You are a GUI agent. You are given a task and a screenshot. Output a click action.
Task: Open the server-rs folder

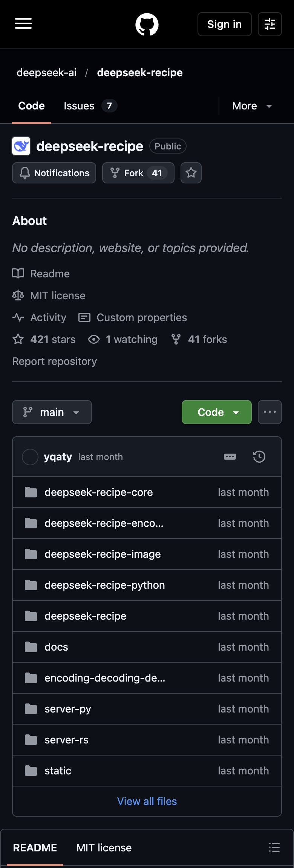tap(67, 740)
